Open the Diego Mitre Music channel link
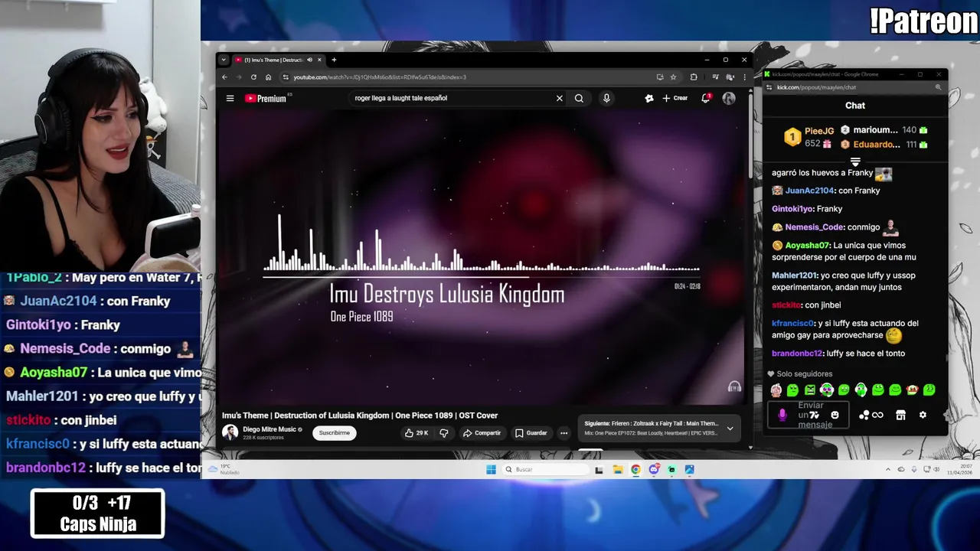This screenshot has width=980, height=551. point(269,429)
